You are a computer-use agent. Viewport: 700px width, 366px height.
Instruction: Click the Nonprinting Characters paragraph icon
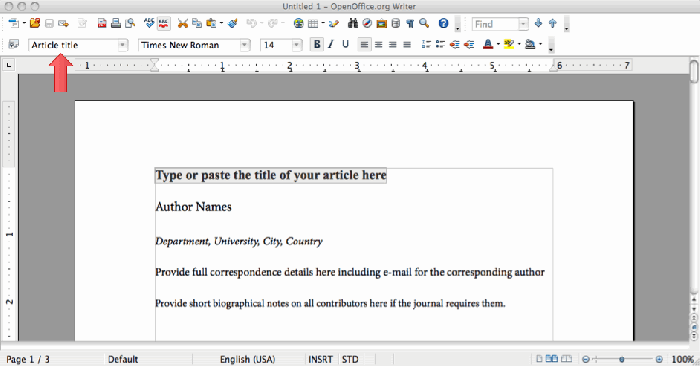[x=410, y=23]
